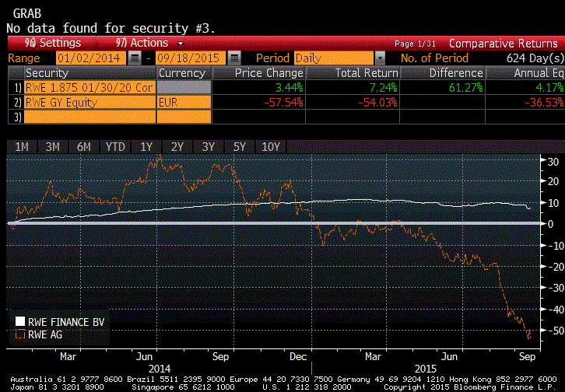Click the Page 1/31 indicator
This screenshot has height=392, width=565.
[x=415, y=44]
